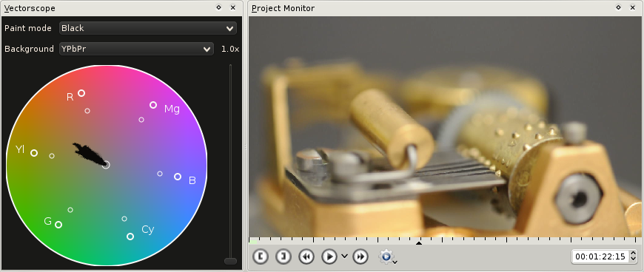Open monitor settings gear menu
644x272 pixels.
(387, 256)
